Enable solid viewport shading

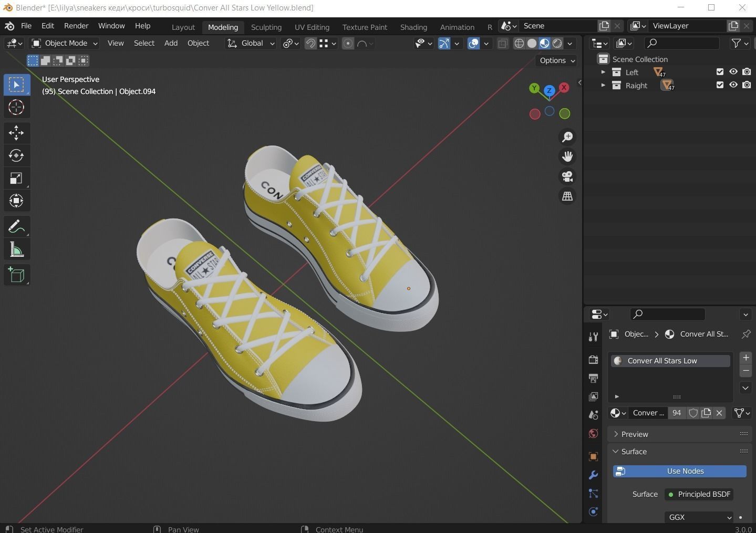pos(532,44)
